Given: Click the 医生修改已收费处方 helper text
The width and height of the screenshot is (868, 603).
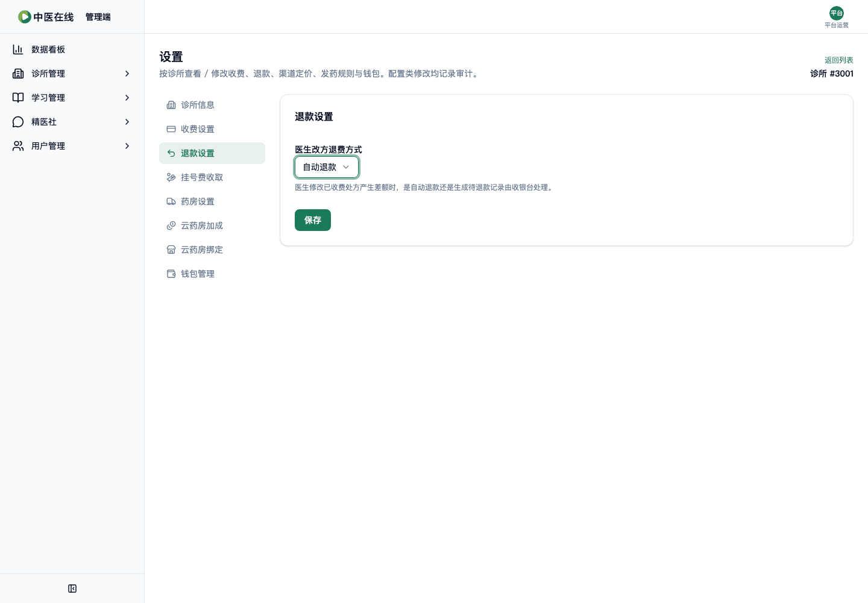Looking at the screenshot, I should (x=425, y=188).
